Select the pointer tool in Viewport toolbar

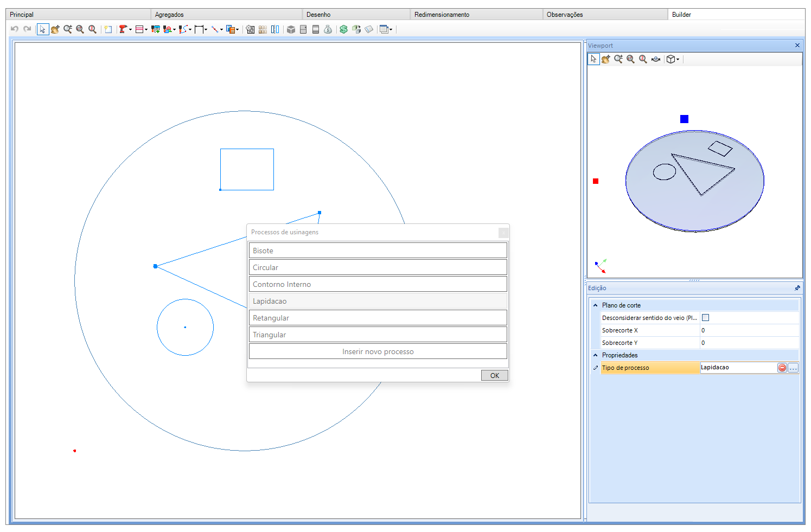593,59
